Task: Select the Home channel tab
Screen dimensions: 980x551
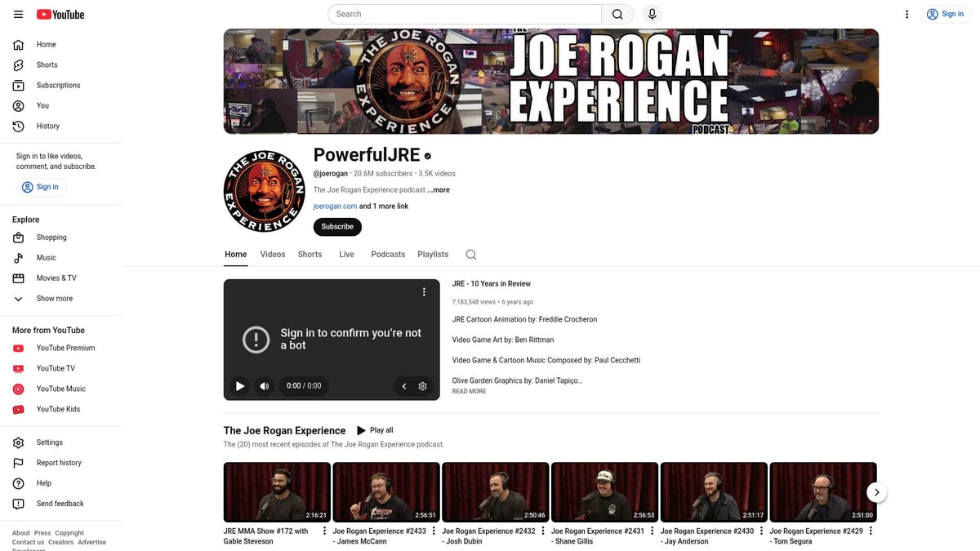Action: pyautogui.click(x=235, y=255)
